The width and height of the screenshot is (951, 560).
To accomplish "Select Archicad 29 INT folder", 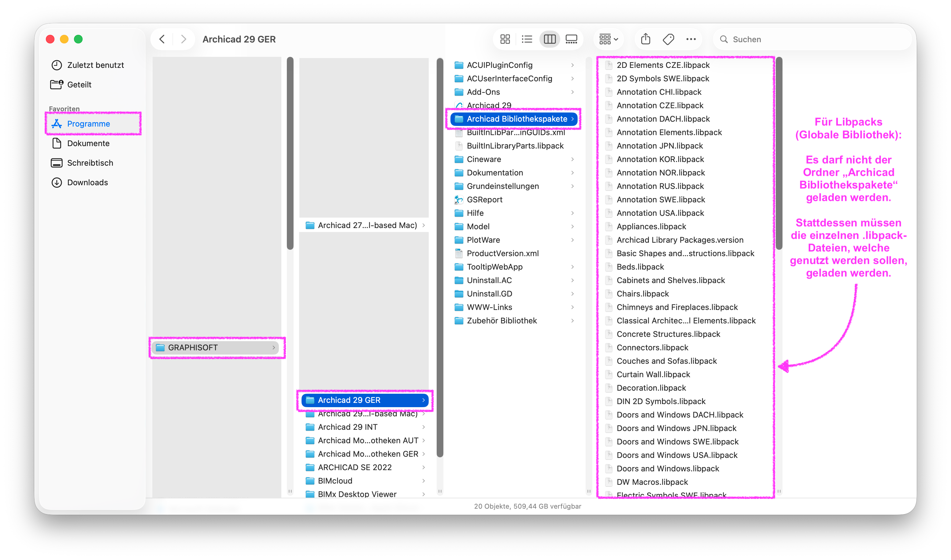I will (x=365, y=427).
